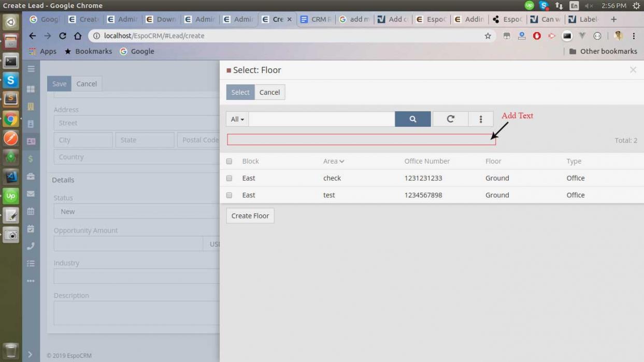Check the row with area 'check'
Image resolution: width=644 pixels, height=362 pixels.
229,178
